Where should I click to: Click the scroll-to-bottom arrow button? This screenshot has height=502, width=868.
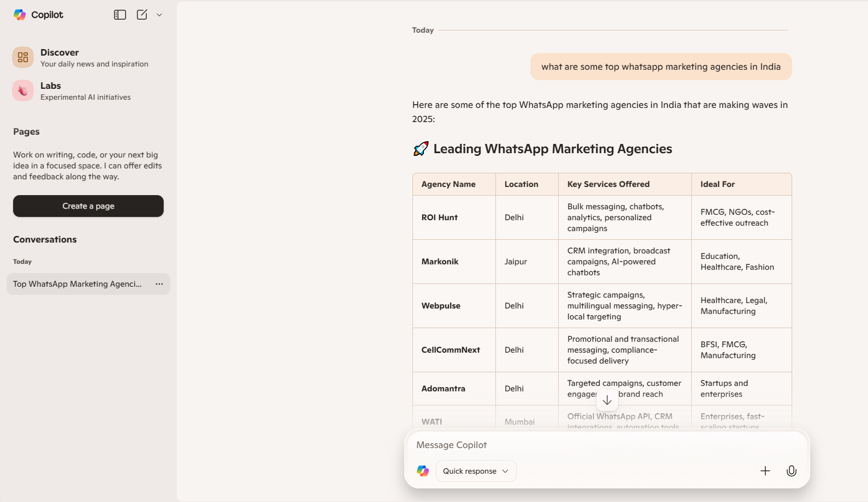point(607,400)
